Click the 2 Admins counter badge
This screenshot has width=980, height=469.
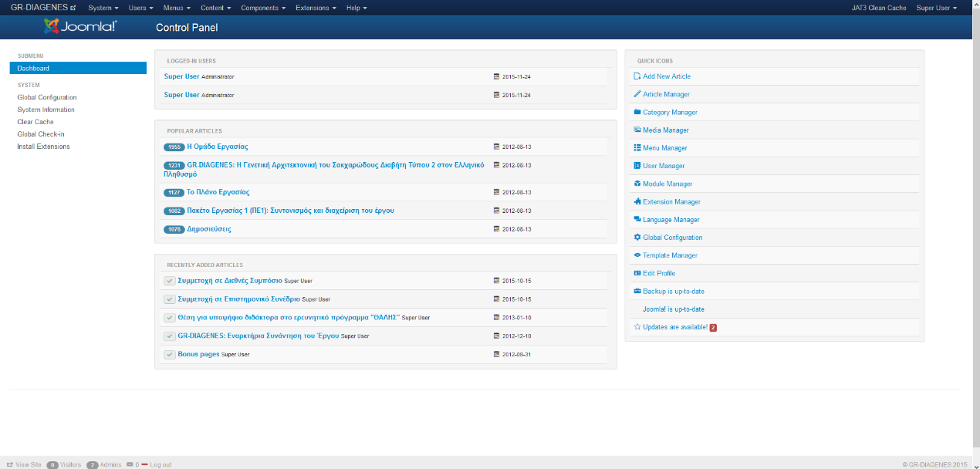[x=93, y=465]
